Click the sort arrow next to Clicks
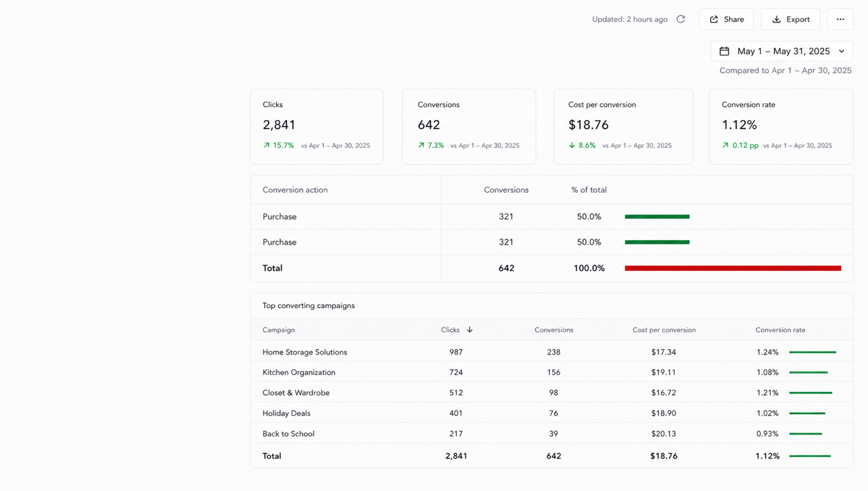 point(469,330)
